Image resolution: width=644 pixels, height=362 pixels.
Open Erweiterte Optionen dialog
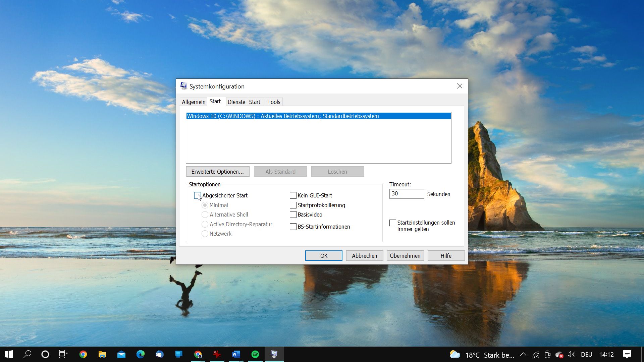(x=218, y=171)
